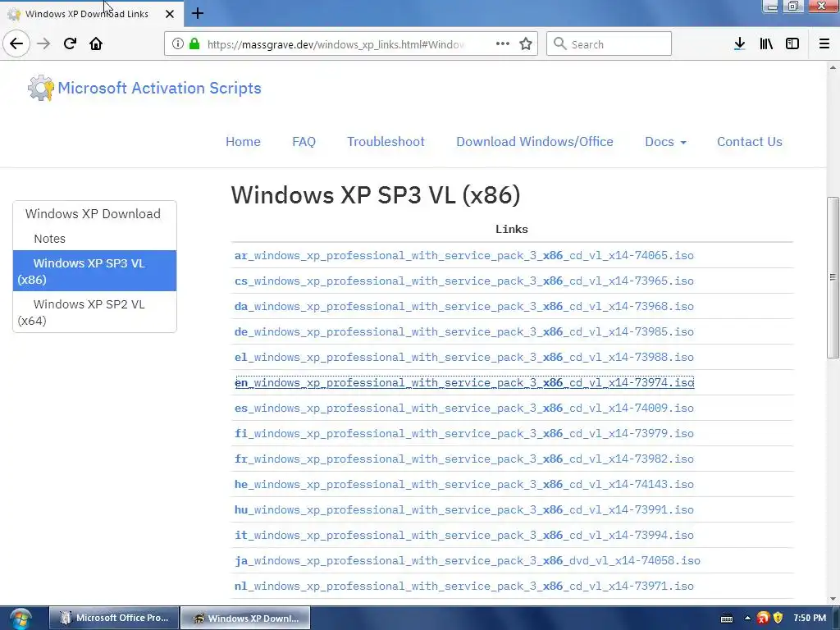Click the scrollbar up arrow
This screenshot has width=840, height=630.
coord(833,67)
